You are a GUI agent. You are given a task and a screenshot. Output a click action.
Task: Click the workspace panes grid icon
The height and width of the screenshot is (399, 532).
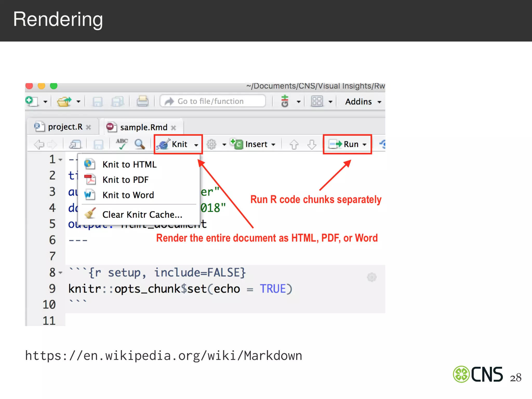coord(317,101)
